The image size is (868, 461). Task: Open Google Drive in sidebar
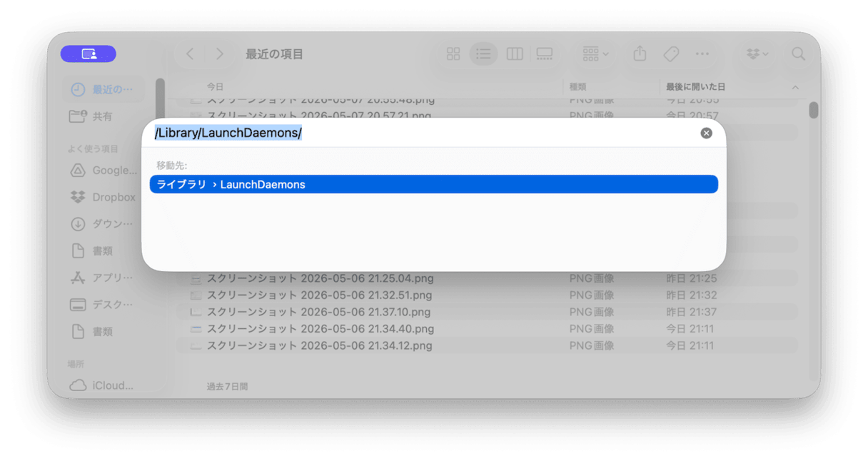click(103, 171)
